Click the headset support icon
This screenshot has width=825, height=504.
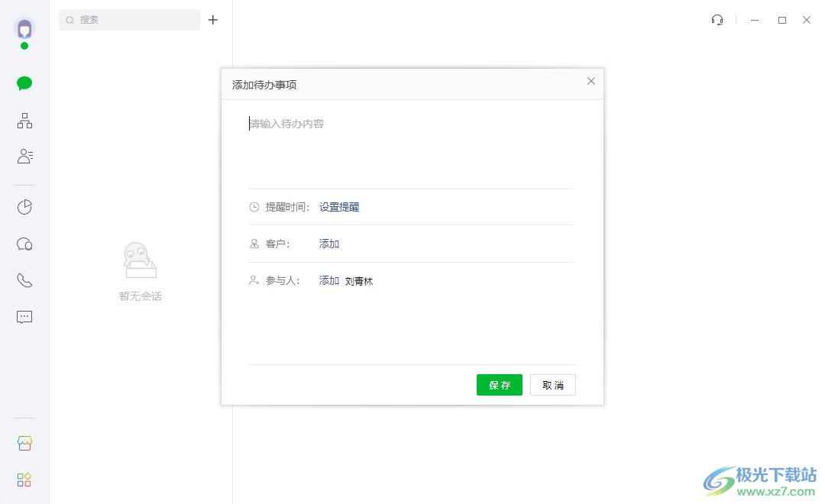[717, 20]
